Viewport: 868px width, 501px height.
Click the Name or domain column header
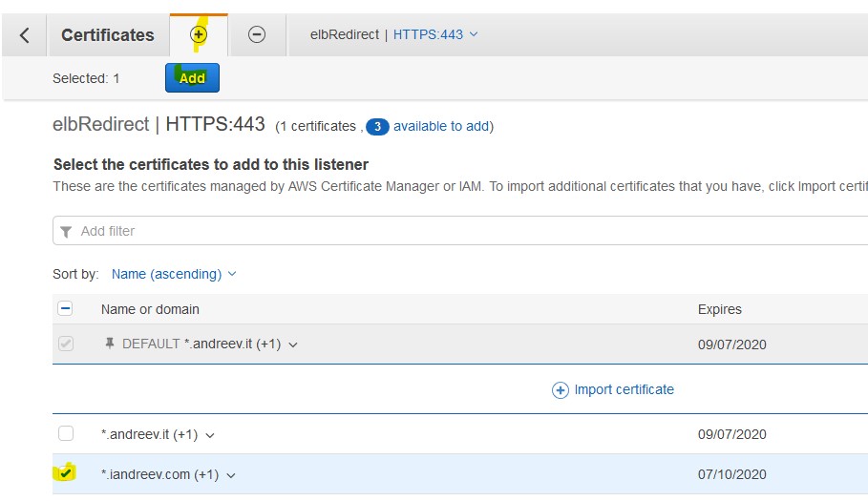(150, 309)
